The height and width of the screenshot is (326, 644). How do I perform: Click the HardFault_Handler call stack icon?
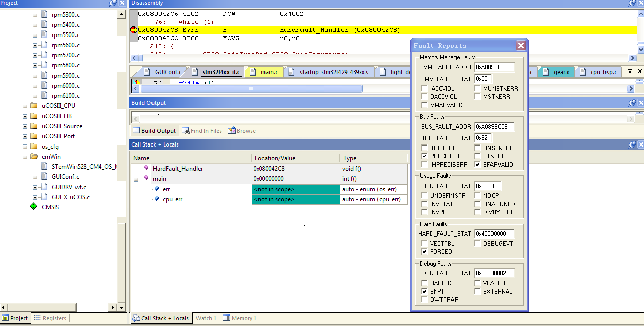(146, 168)
